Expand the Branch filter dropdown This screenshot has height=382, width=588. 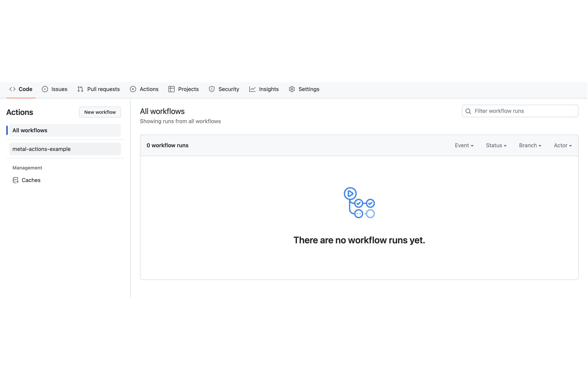pyautogui.click(x=530, y=145)
